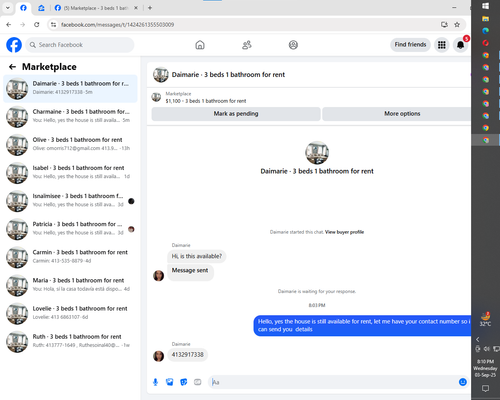Click the Find friends button
Image resolution: width=500 pixels, height=400 pixels.
pos(410,45)
